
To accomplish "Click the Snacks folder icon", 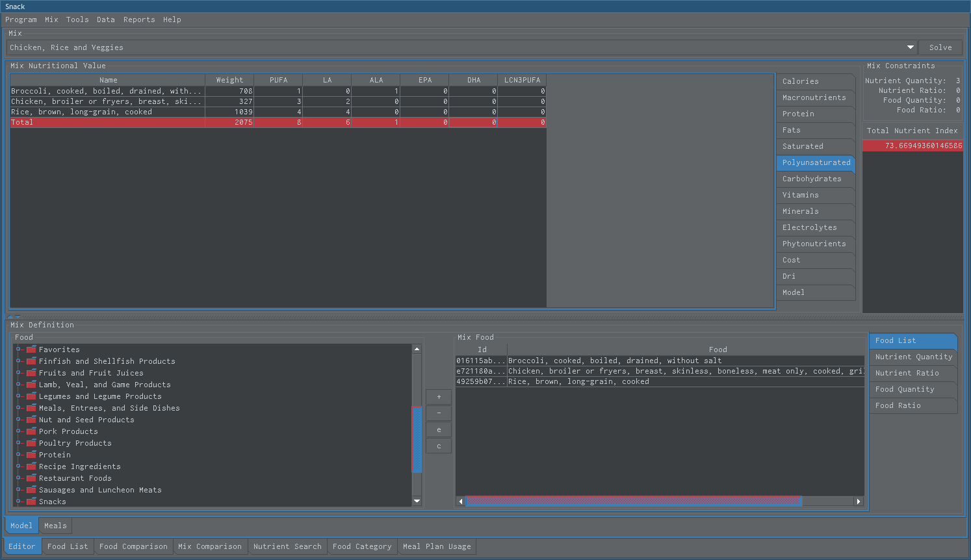I will (x=31, y=502).
